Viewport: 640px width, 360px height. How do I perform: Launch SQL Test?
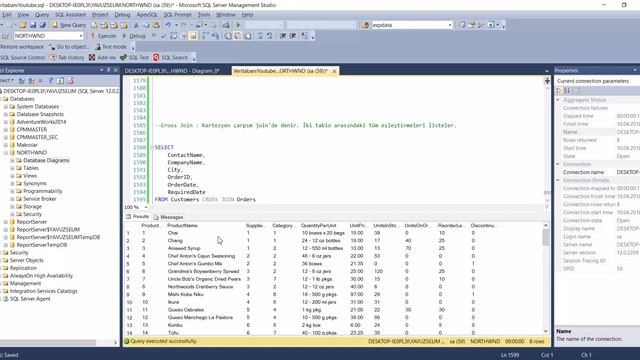(134, 58)
